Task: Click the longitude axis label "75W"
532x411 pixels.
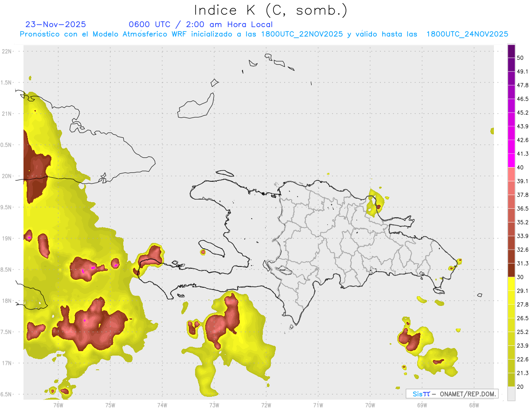Action: (110, 405)
